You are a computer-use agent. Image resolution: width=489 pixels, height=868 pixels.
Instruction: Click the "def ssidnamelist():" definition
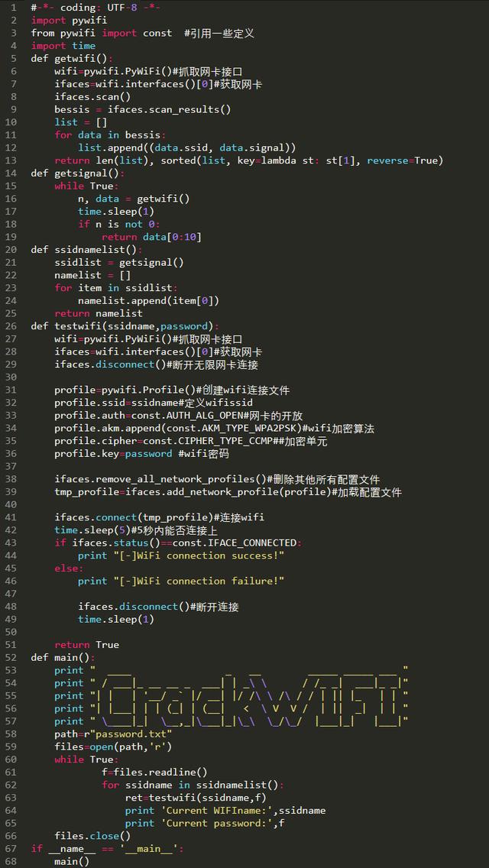[87, 250]
